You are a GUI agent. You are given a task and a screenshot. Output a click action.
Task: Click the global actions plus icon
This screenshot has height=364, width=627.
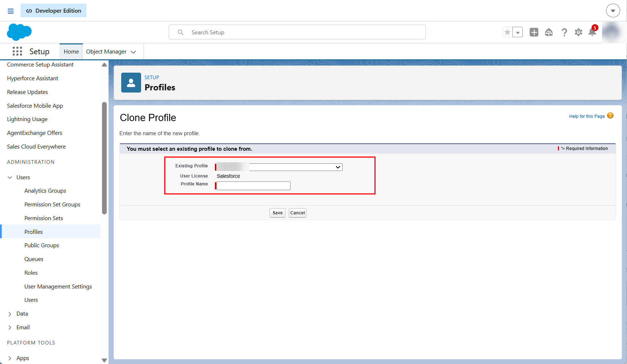coord(534,32)
